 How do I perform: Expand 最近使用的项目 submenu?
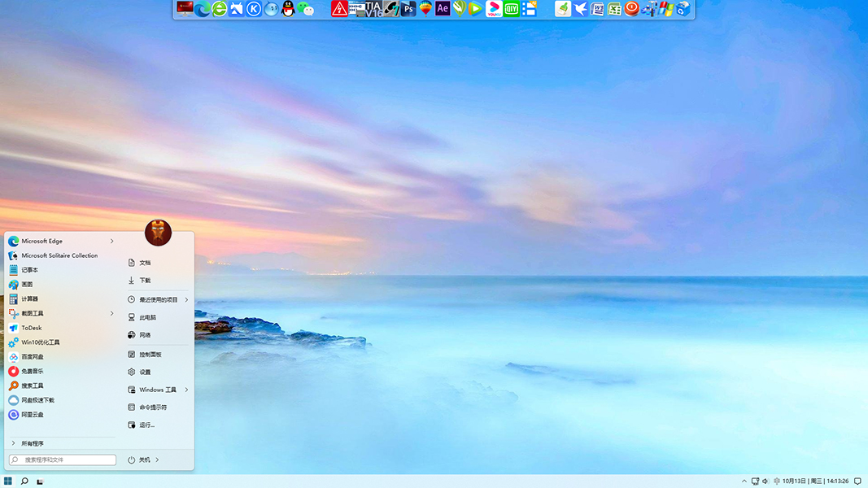pos(186,300)
